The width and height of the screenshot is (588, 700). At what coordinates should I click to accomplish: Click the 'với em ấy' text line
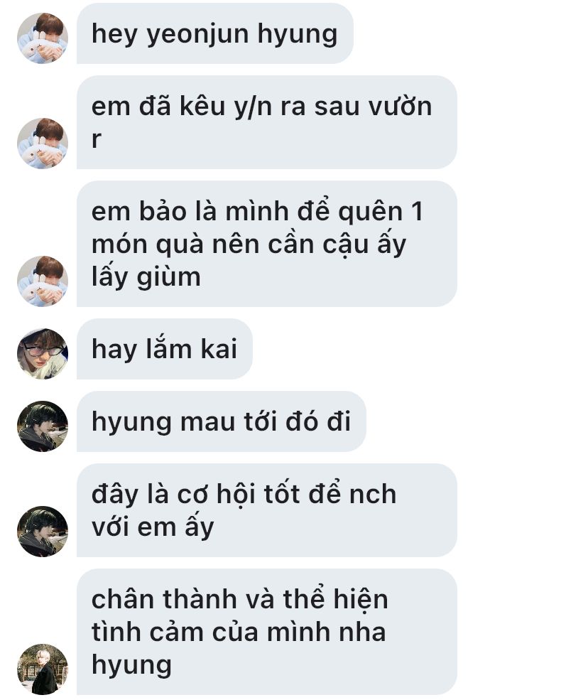(x=153, y=527)
